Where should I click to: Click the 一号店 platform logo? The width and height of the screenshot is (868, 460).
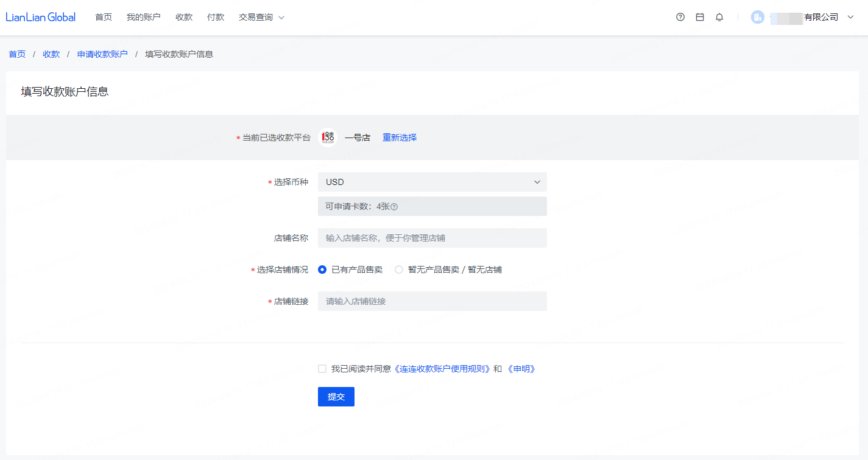click(x=328, y=138)
